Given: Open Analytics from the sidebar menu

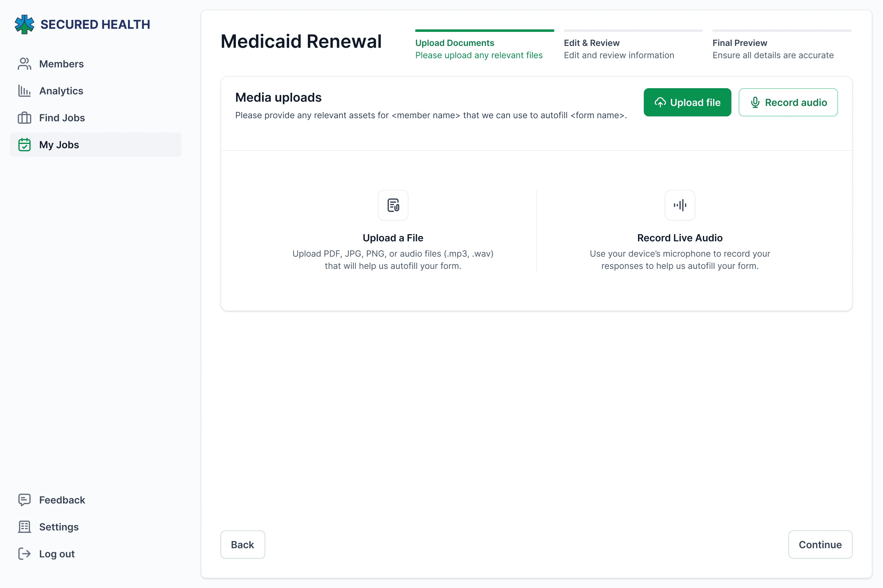Looking at the screenshot, I should [x=61, y=91].
